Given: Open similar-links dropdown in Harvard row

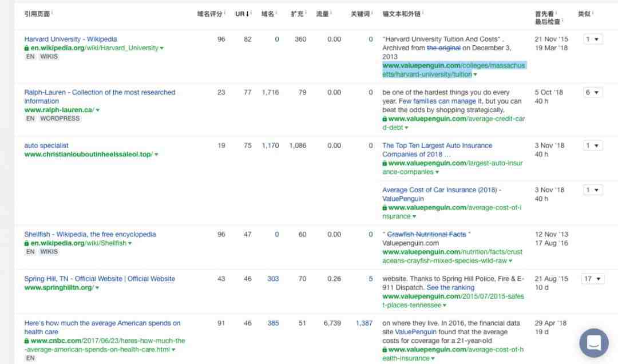Looking at the screenshot, I should pos(592,39).
